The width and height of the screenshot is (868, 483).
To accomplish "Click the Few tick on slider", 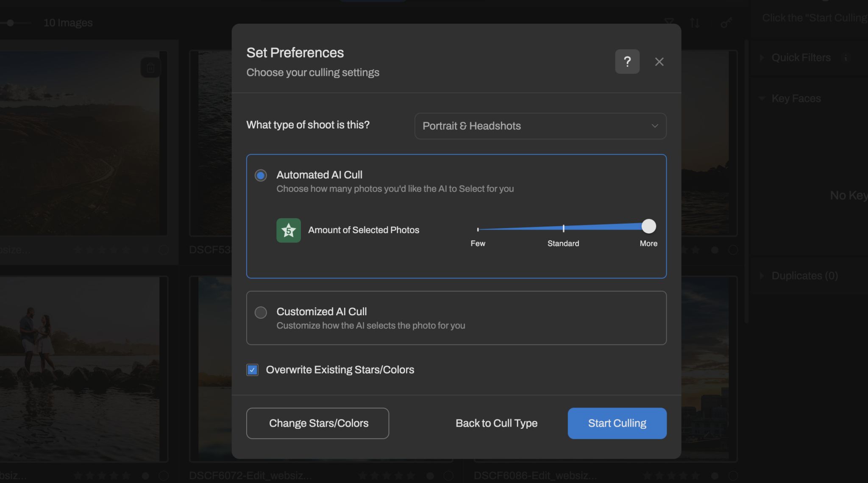I will [x=478, y=230].
